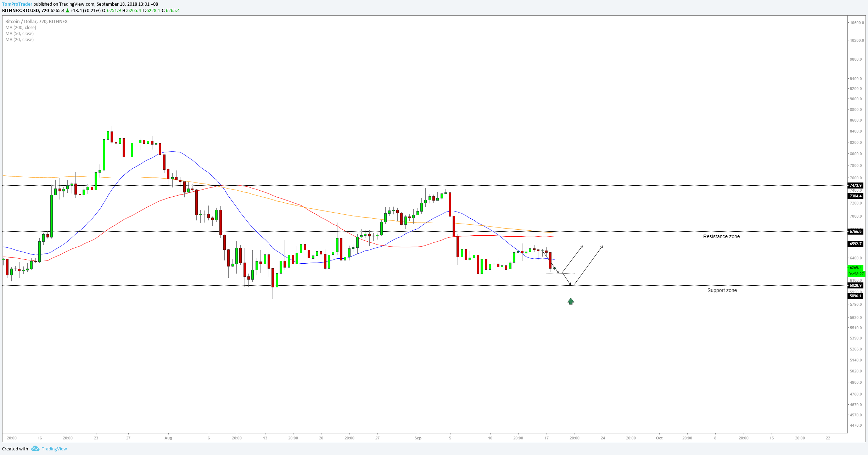The height and width of the screenshot is (455, 868).
Task: Open TomProTrader author profile link
Action: [17, 4]
